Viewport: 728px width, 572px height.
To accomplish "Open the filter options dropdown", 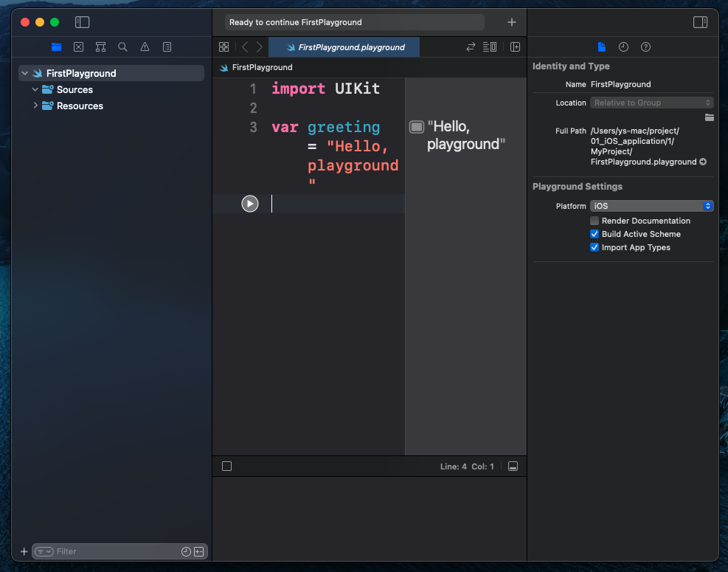I will tap(44, 551).
